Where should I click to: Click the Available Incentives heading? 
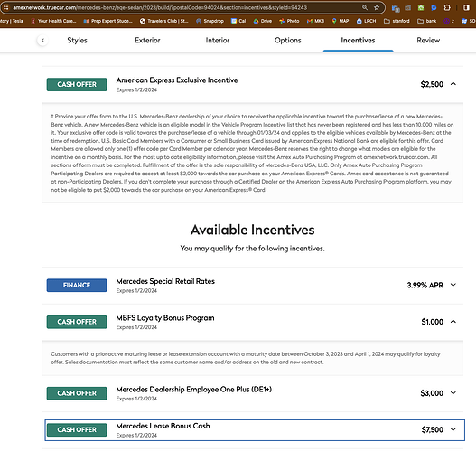[x=253, y=230]
